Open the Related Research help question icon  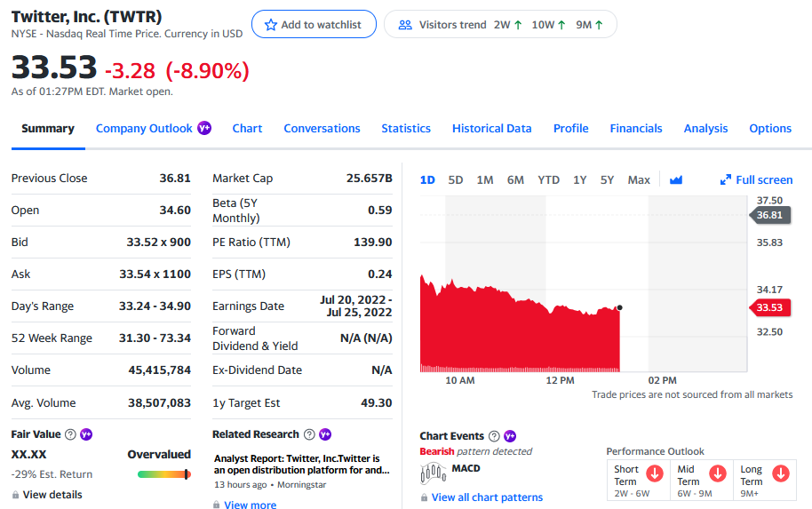[x=309, y=434]
